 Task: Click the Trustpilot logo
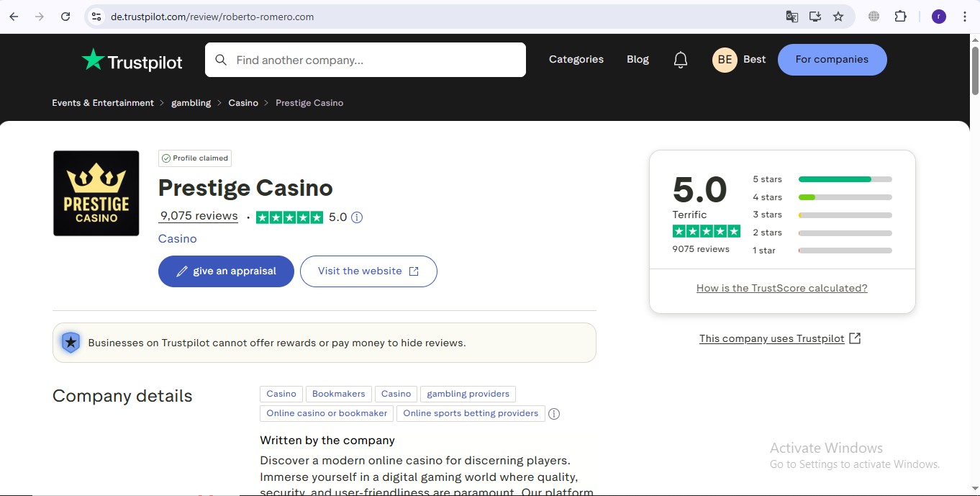click(x=132, y=60)
